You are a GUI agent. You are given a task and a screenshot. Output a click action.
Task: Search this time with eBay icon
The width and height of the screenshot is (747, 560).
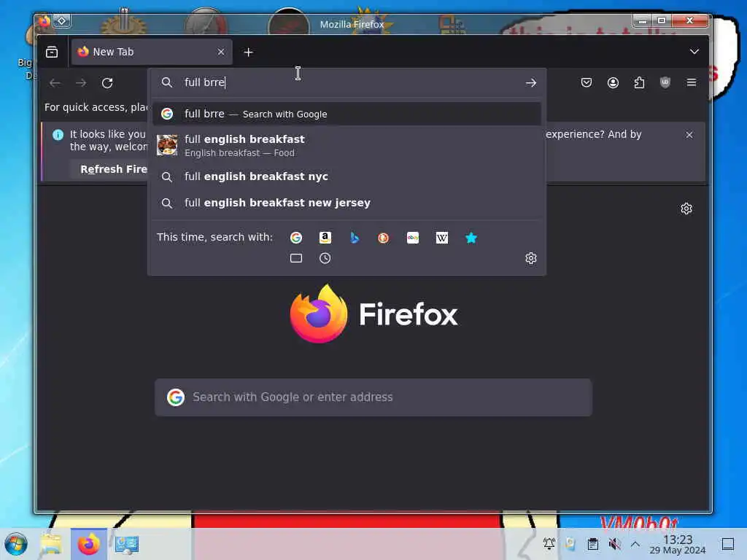(413, 238)
